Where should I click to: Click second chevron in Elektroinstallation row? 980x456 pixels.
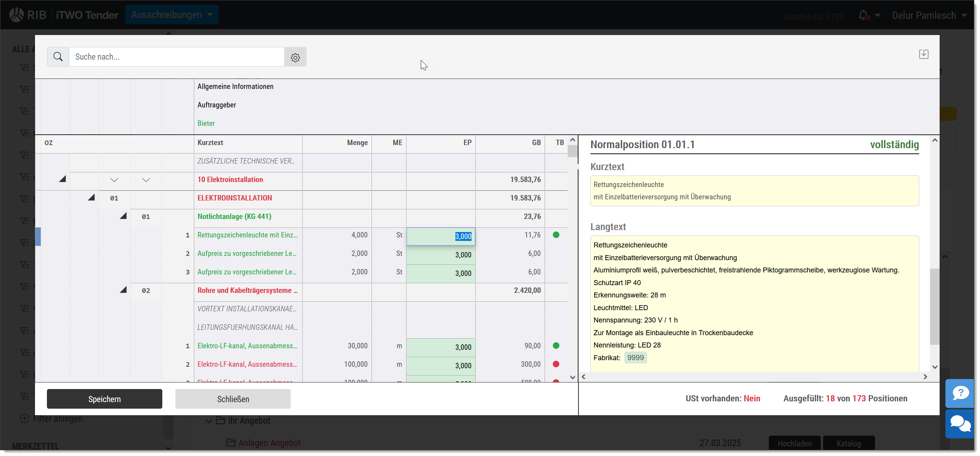pos(146,180)
